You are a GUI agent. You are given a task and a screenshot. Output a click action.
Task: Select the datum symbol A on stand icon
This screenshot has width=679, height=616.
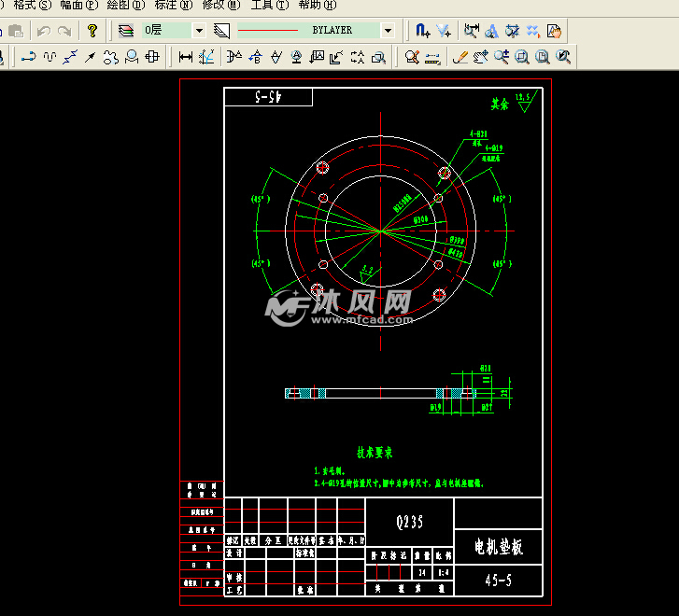coord(297,57)
